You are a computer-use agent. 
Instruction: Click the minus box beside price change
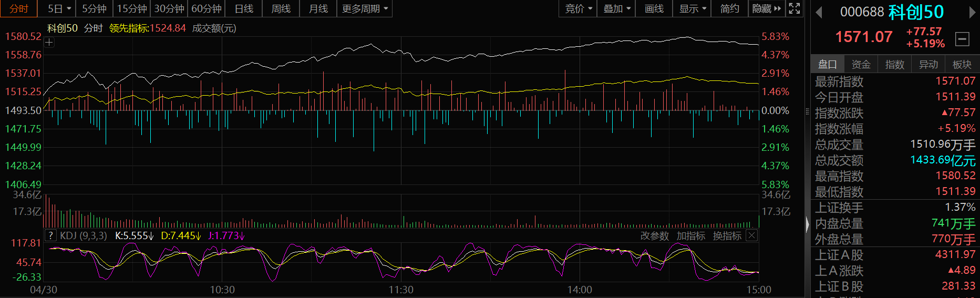point(962,38)
